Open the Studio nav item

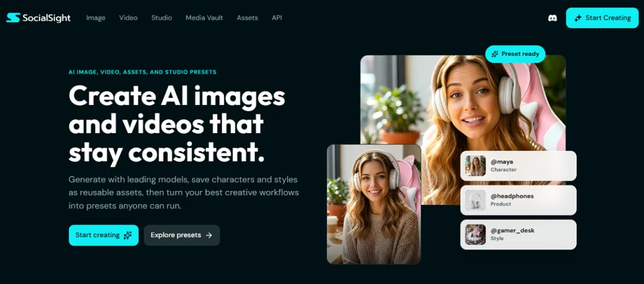coord(162,18)
